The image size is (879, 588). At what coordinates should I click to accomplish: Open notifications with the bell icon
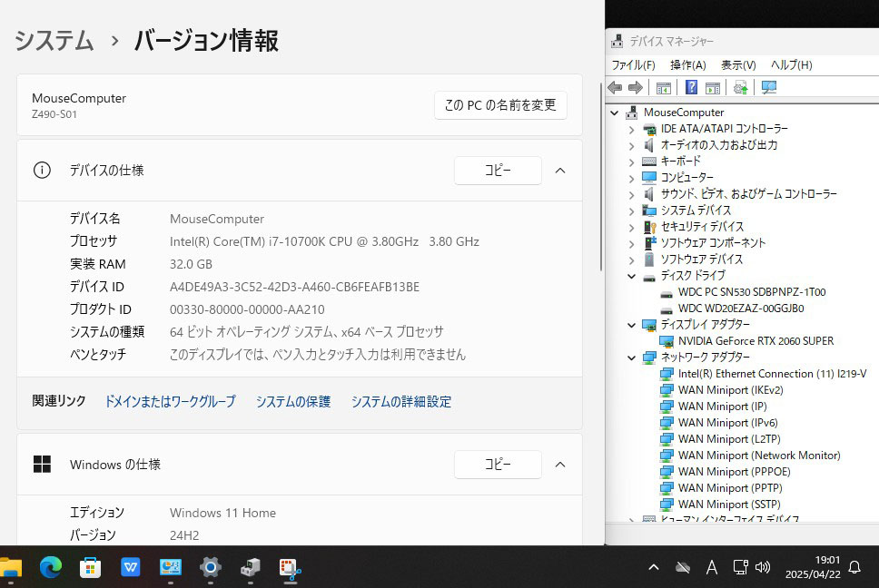pos(854,567)
